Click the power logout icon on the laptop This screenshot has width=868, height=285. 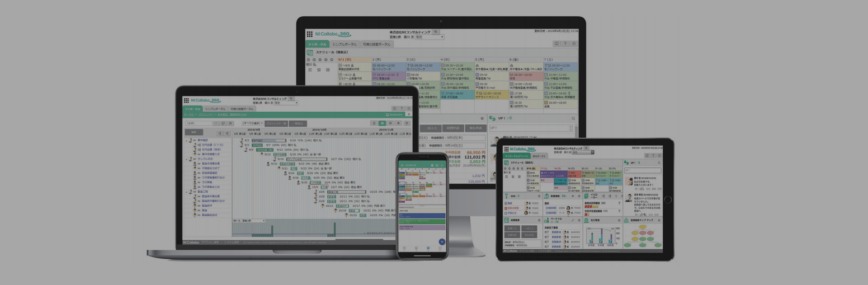click(x=409, y=109)
